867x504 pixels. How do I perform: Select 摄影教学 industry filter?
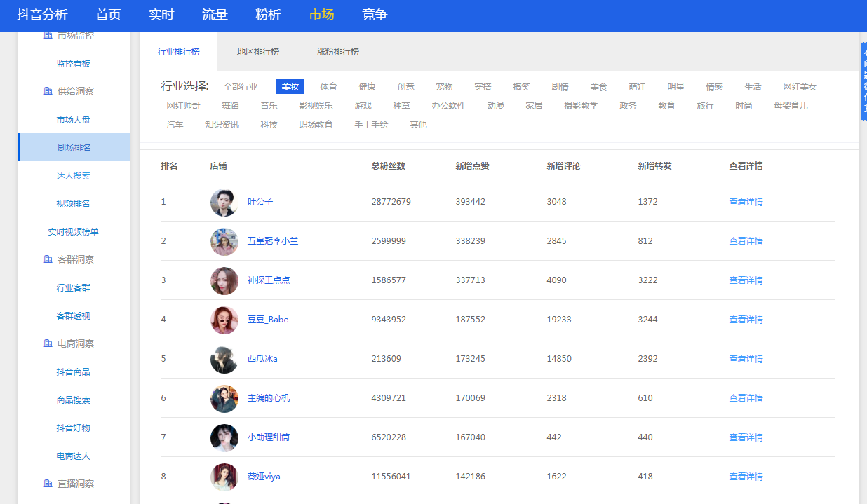tap(581, 106)
